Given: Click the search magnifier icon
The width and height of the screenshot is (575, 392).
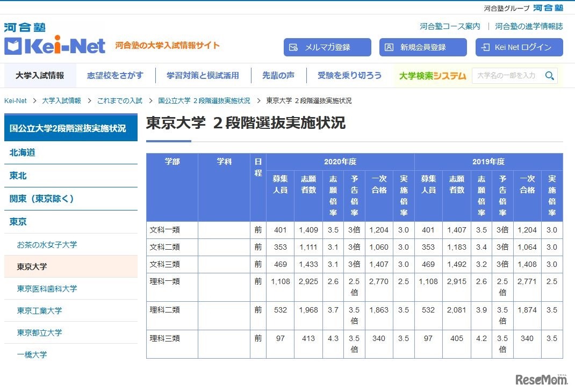Looking at the screenshot, I should click(549, 76).
